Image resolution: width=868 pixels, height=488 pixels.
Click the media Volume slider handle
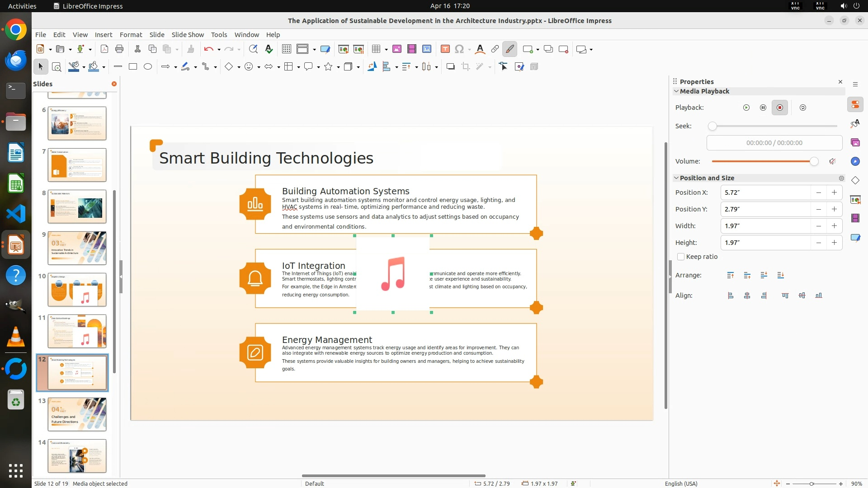coord(814,161)
